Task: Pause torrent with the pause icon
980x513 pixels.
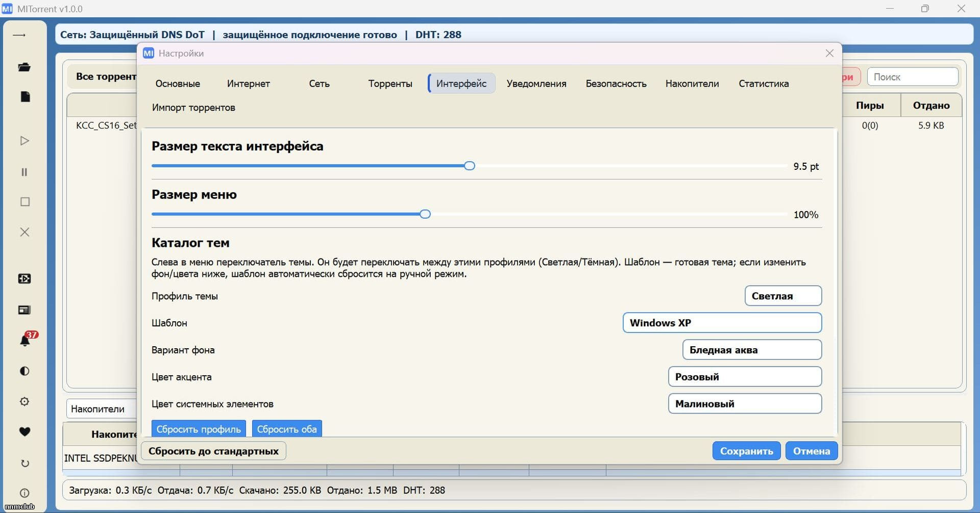Action: click(24, 172)
